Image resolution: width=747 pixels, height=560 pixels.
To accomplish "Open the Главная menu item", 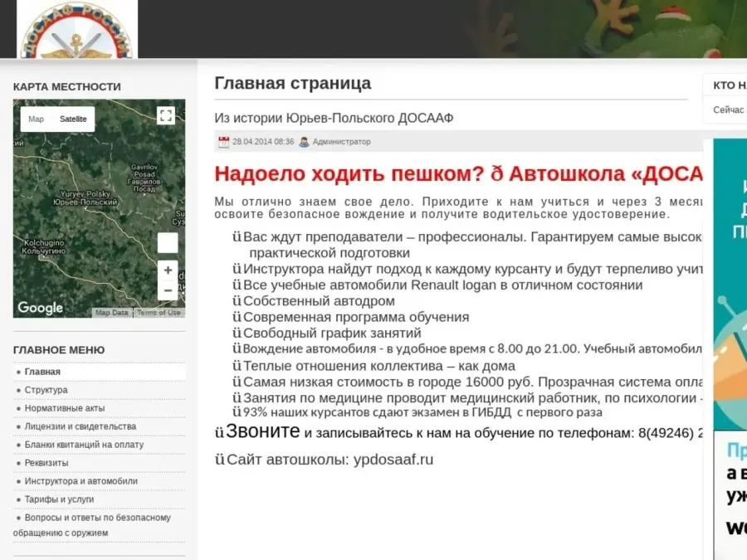I will tap(42, 372).
